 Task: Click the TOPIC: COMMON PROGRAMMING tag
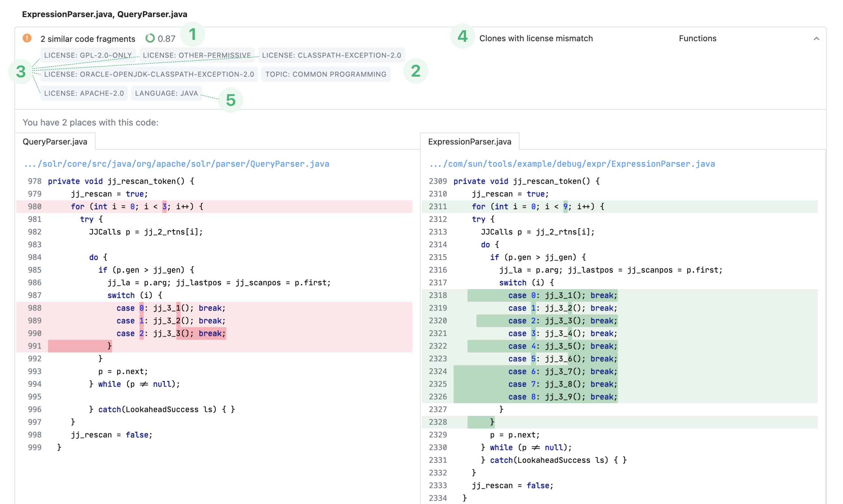[325, 74]
